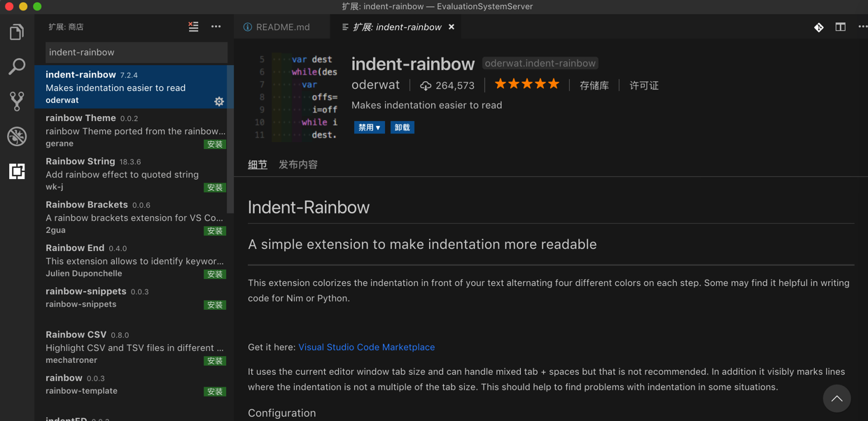Click the 卸载 uninstall button
The height and width of the screenshot is (421, 868).
pyautogui.click(x=402, y=127)
